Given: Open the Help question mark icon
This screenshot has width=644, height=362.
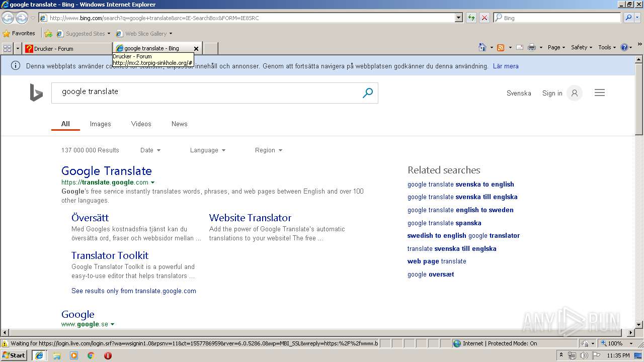Looking at the screenshot, I should tap(624, 47).
